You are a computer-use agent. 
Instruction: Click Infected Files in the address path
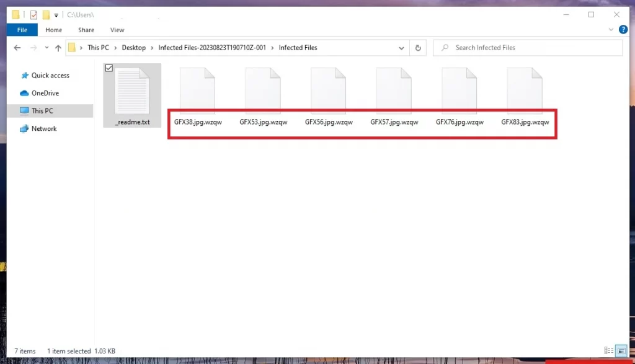[298, 48]
